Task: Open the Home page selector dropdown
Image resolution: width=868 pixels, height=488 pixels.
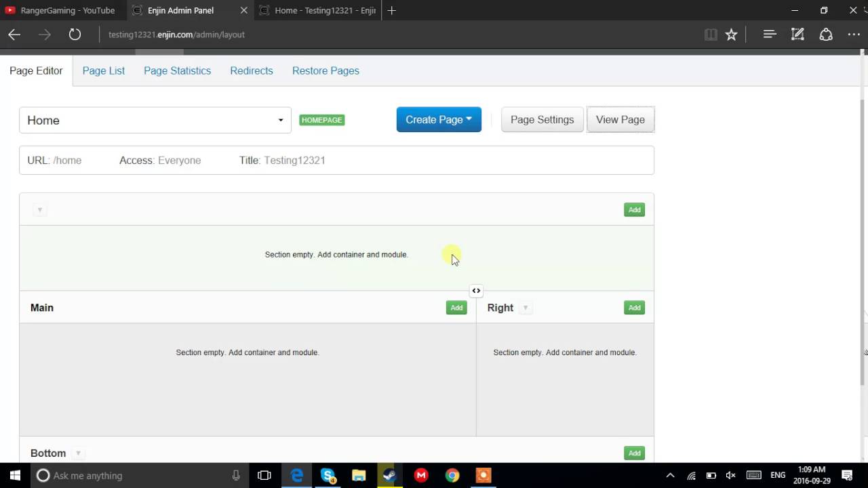Action: click(155, 120)
